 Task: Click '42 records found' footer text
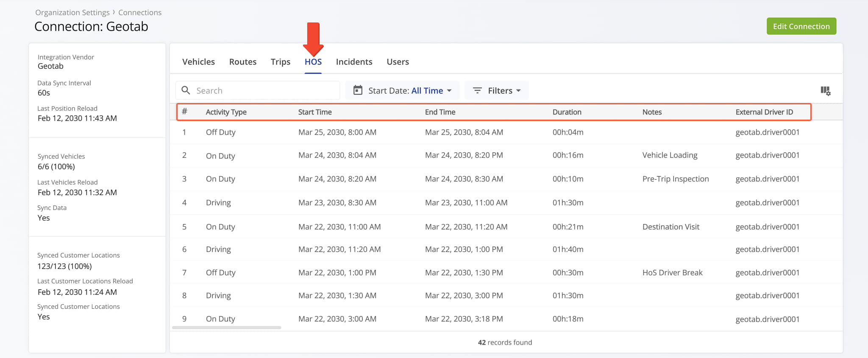point(505,342)
